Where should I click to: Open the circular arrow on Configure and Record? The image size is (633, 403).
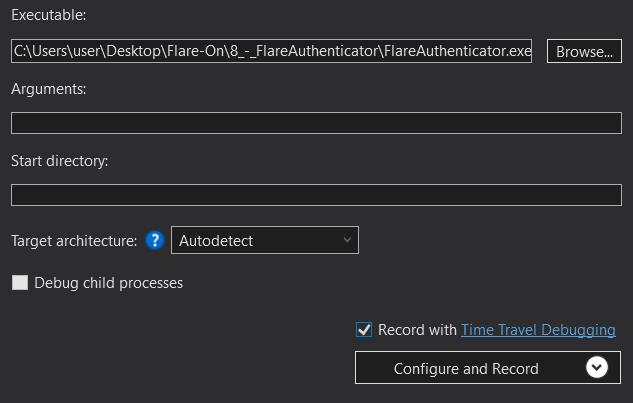tap(596, 368)
